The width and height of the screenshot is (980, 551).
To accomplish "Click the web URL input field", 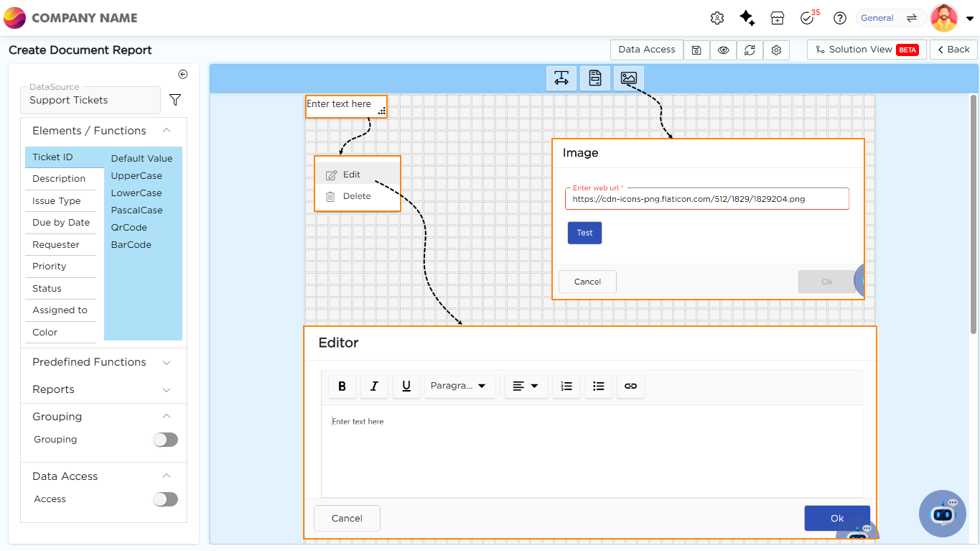I will [706, 199].
